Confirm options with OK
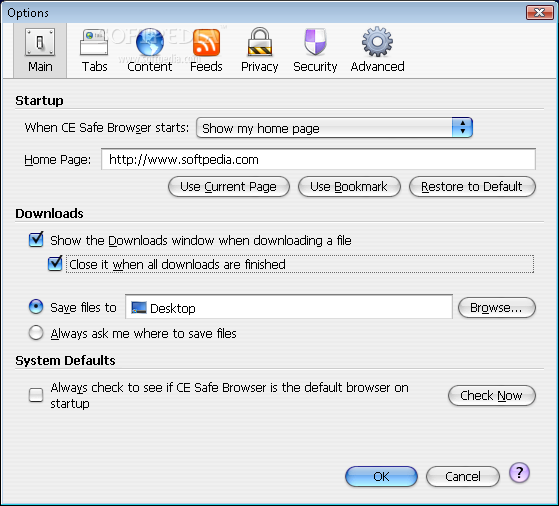559x506 pixels. 381,476
